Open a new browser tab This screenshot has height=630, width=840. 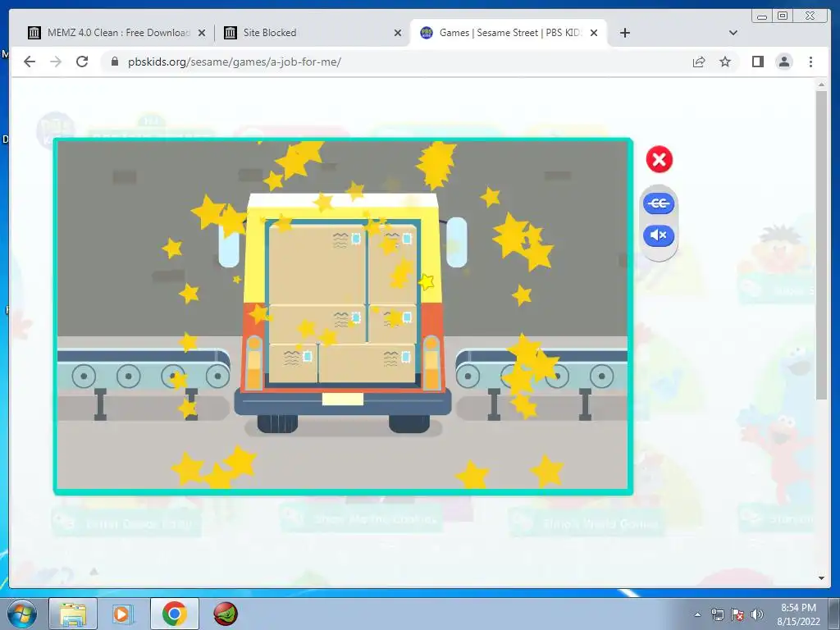624,33
